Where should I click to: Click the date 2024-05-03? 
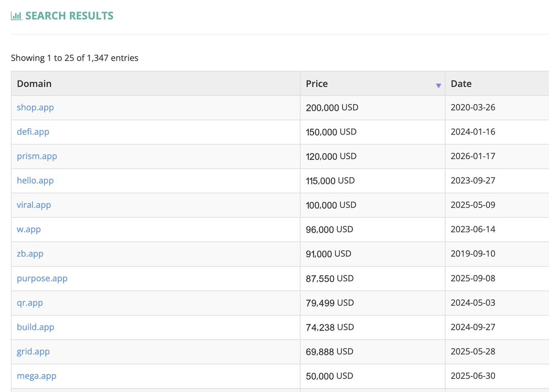pyautogui.click(x=473, y=303)
